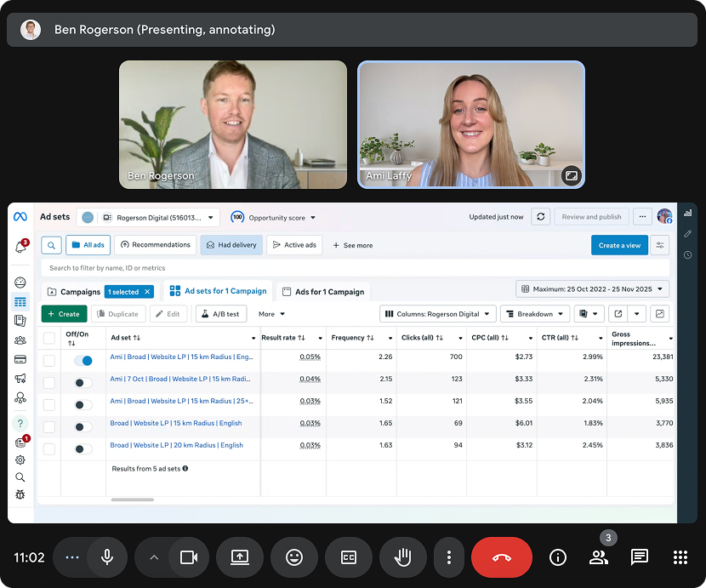Open the Broad 20 km Radius English ad set
The height and width of the screenshot is (588, 706).
pos(177,445)
